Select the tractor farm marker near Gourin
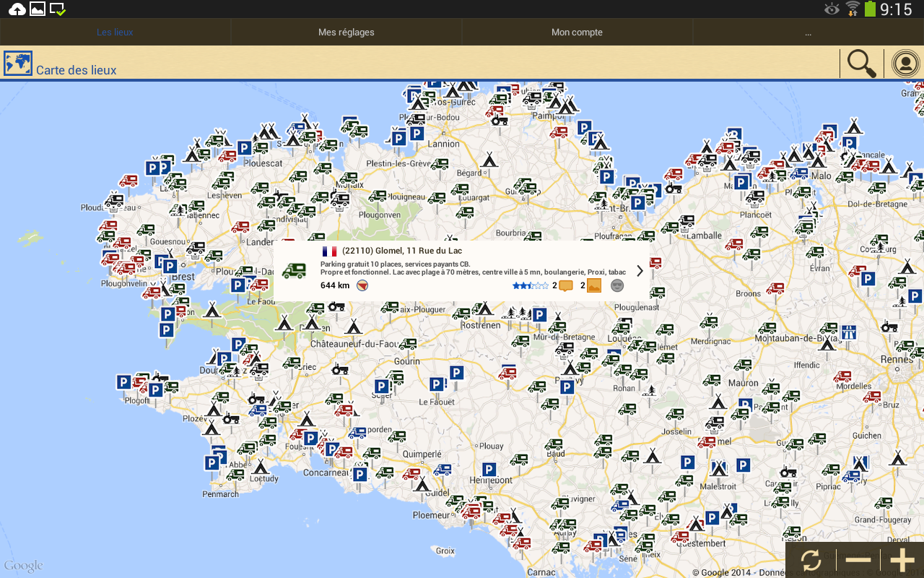The width and height of the screenshot is (924, 578). click(x=340, y=368)
